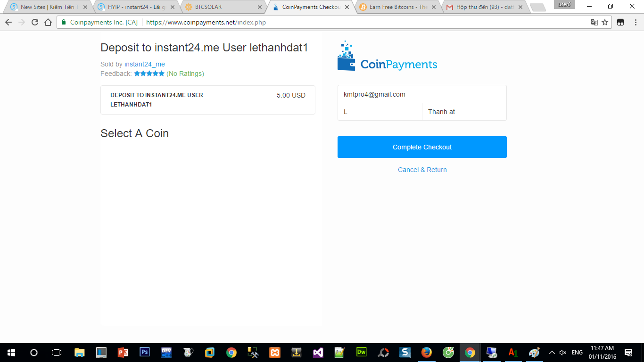
Task: Open the browser home page
Action: tap(48, 22)
